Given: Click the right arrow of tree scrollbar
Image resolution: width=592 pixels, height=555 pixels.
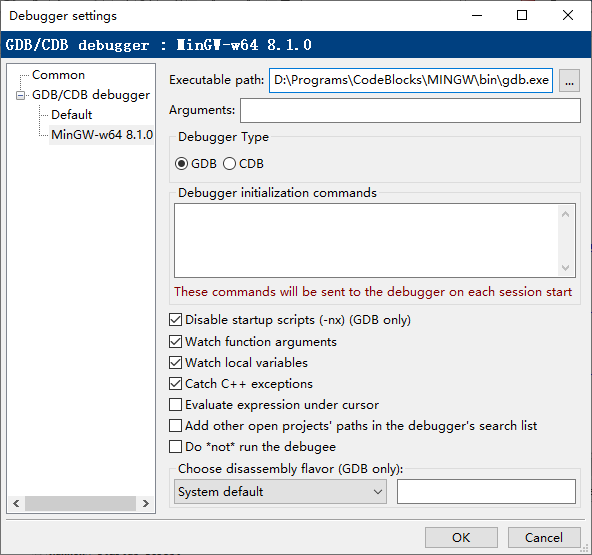Looking at the screenshot, I should [146, 503].
